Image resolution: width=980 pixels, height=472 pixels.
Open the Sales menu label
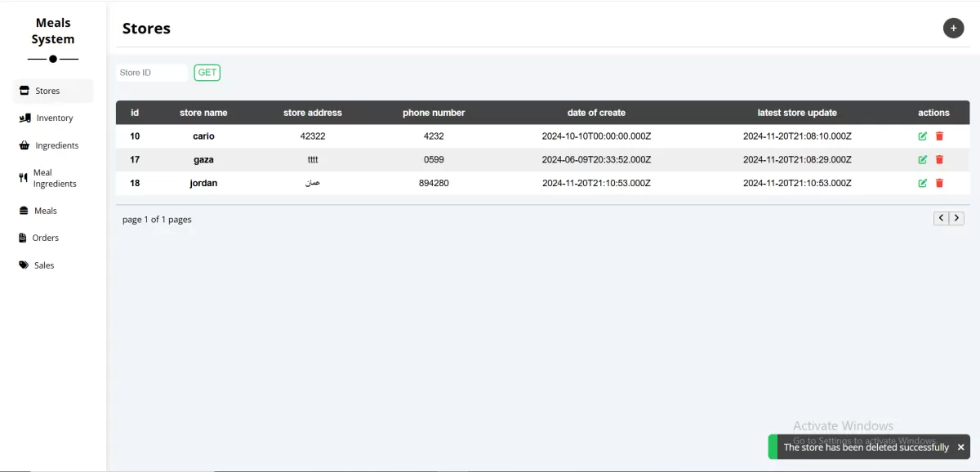(44, 265)
